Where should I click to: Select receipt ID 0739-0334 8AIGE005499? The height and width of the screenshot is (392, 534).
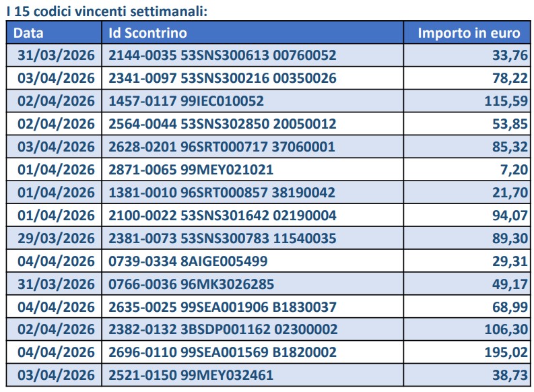pos(184,261)
